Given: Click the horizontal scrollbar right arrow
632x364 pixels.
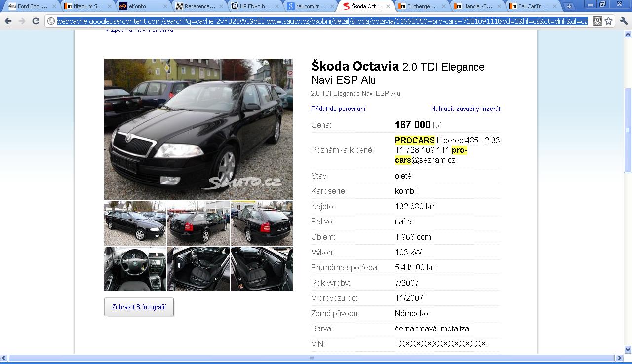Looking at the screenshot, I should (x=620, y=358).
